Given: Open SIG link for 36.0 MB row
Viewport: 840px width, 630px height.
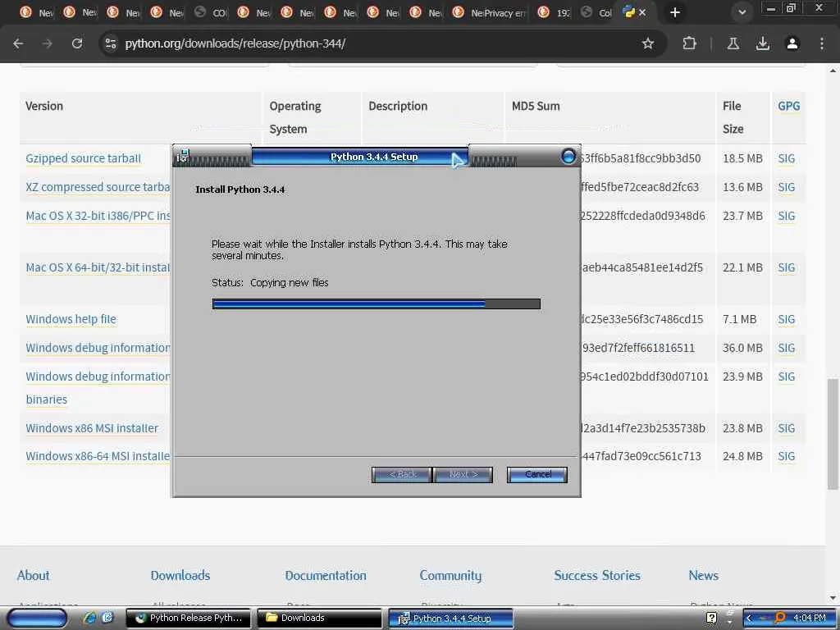Looking at the screenshot, I should pyautogui.click(x=787, y=348).
